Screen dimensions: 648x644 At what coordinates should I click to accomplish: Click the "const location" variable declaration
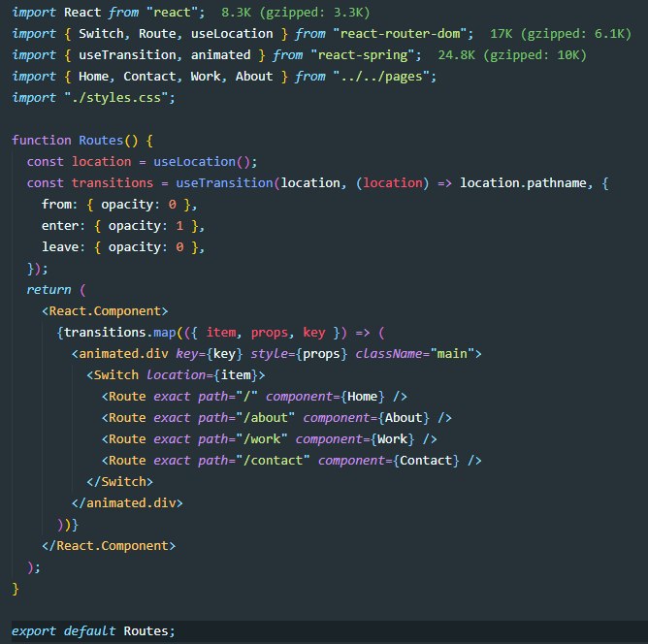click(x=79, y=162)
